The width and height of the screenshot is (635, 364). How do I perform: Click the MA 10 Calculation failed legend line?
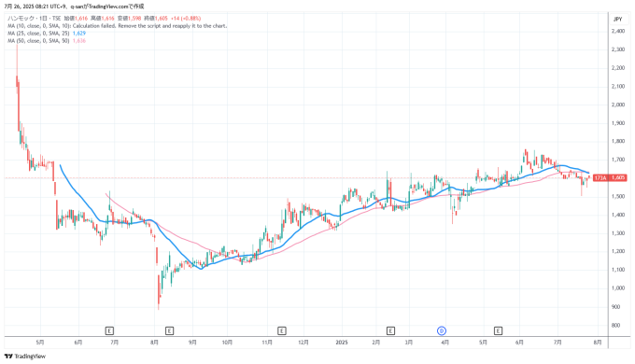pyautogui.click(x=117, y=26)
